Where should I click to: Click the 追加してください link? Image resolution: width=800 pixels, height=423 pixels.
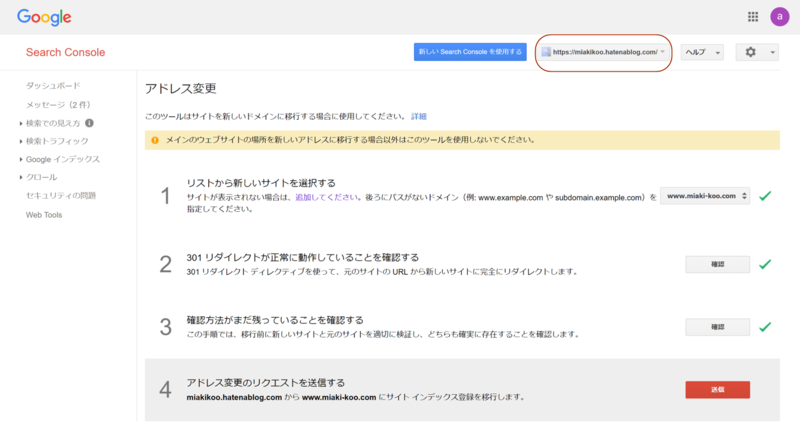327,197
